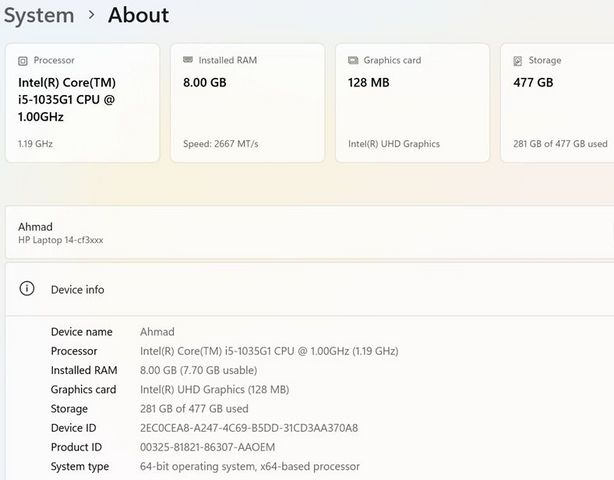Click the Processor card's Intel Core i5 name
Viewport: 614px width, 480px height.
(x=67, y=100)
